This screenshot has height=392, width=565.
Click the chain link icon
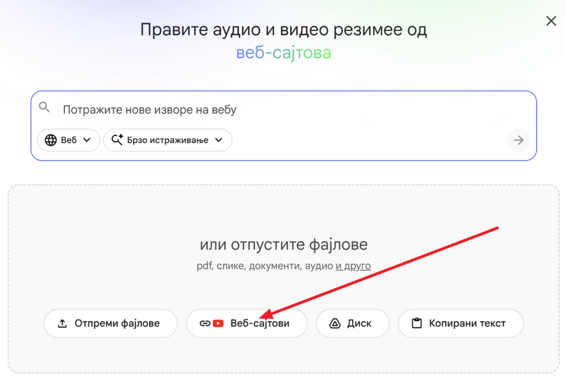click(x=205, y=324)
